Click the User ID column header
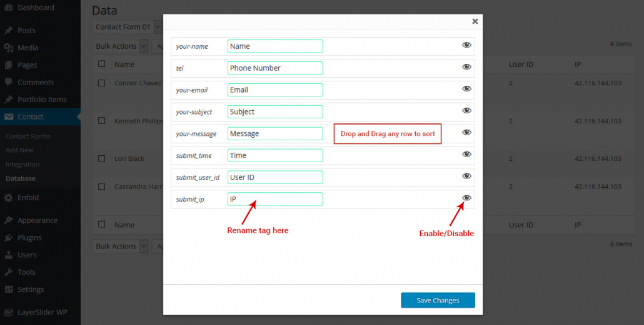The height and width of the screenshot is (325, 644). 521,64
